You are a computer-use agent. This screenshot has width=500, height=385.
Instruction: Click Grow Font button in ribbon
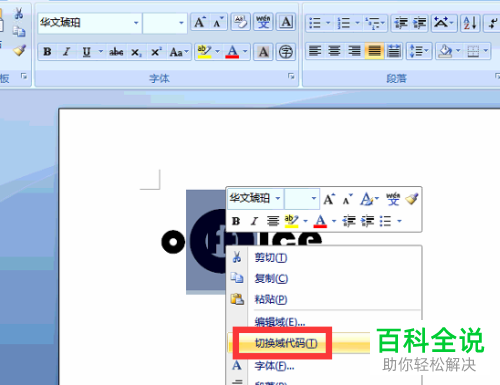(x=200, y=22)
